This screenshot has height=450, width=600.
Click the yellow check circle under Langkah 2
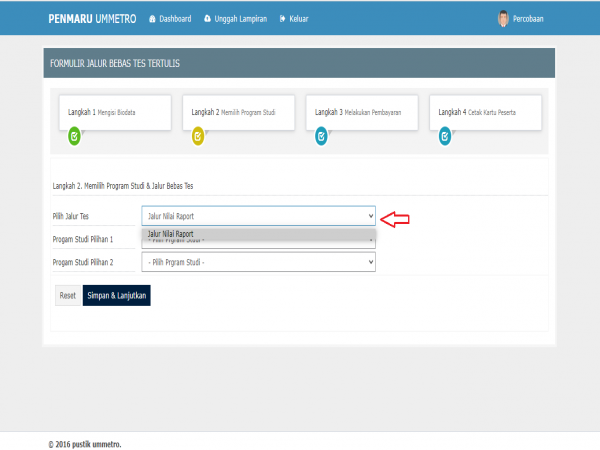click(x=198, y=136)
